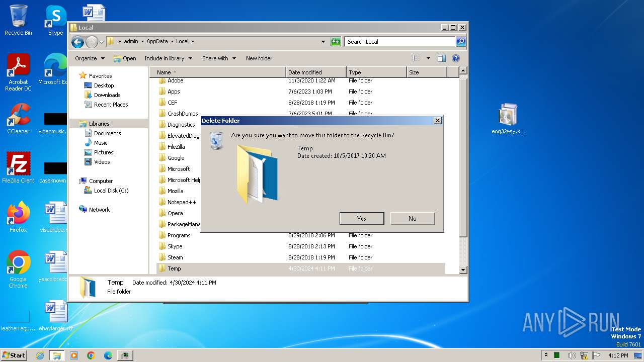
Task: Select the Steam folder row
Action: coord(301,257)
